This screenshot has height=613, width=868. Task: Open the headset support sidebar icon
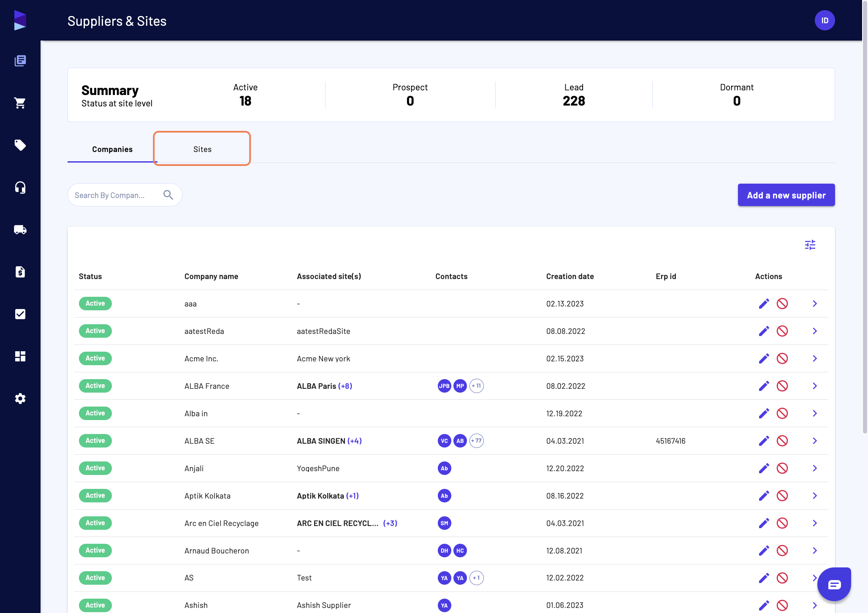[20, 187]
